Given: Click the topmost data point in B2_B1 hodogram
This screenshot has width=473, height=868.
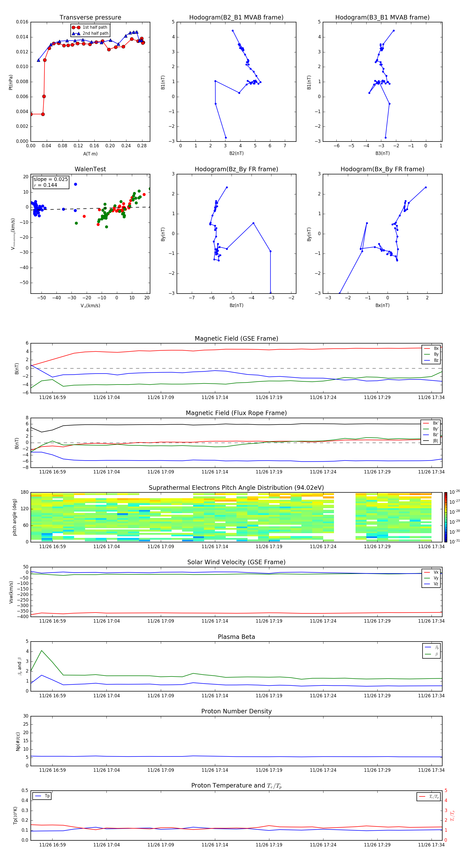Looking at the screenshot, I should click(x=233, y=31).
